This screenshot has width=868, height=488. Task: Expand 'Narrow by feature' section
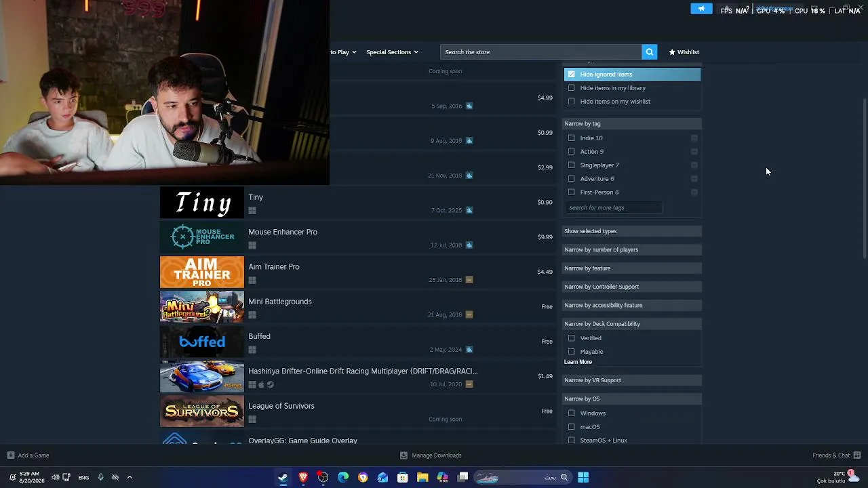(x=632, y=268)
